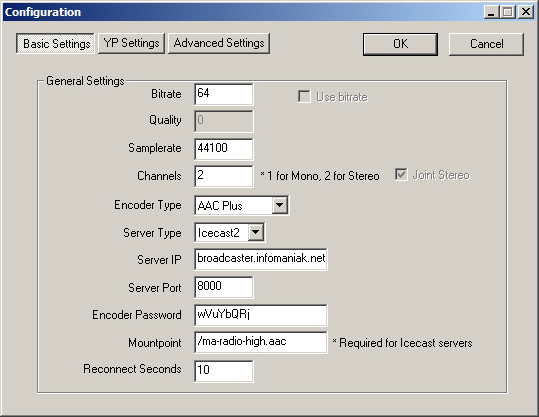
Task: Minimize the Configuration window
Action: pos(492,12)
